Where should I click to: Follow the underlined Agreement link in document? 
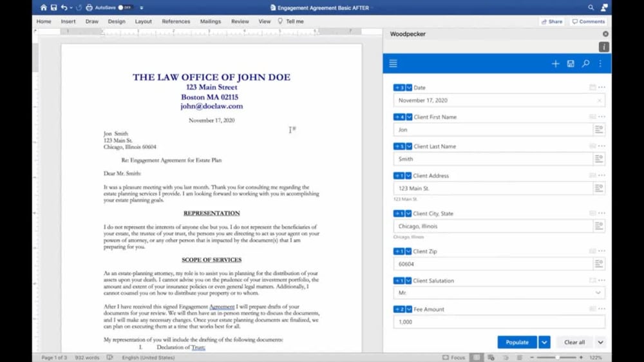tap(222, 307)
